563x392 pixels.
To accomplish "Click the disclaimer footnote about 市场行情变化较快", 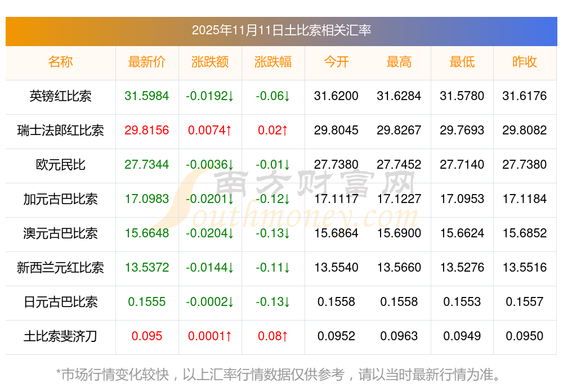I will click(x=279, y=375).
